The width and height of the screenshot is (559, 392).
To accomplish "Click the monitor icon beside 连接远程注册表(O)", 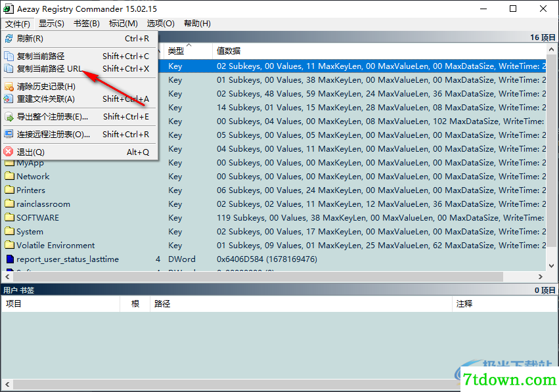I will 9,135.
